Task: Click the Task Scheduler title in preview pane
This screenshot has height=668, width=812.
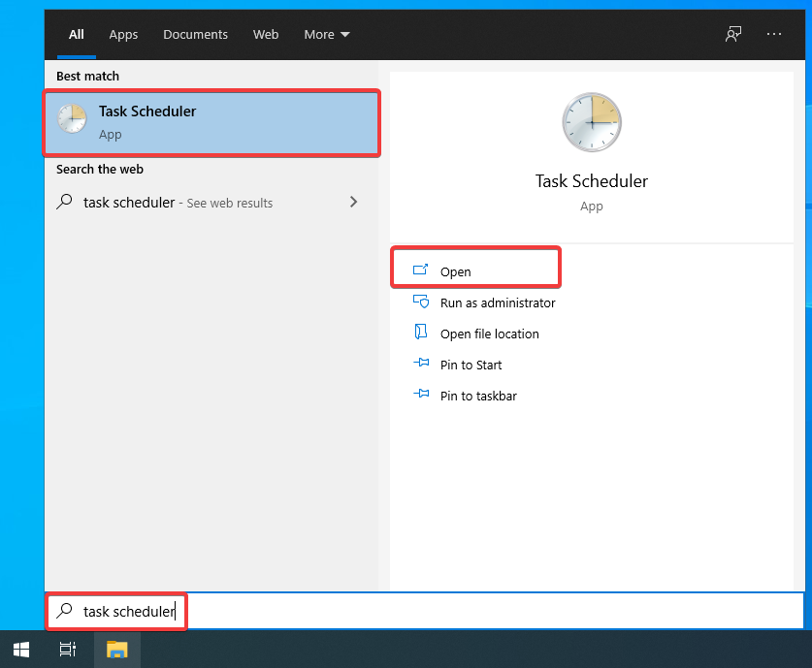Action: 592,181
